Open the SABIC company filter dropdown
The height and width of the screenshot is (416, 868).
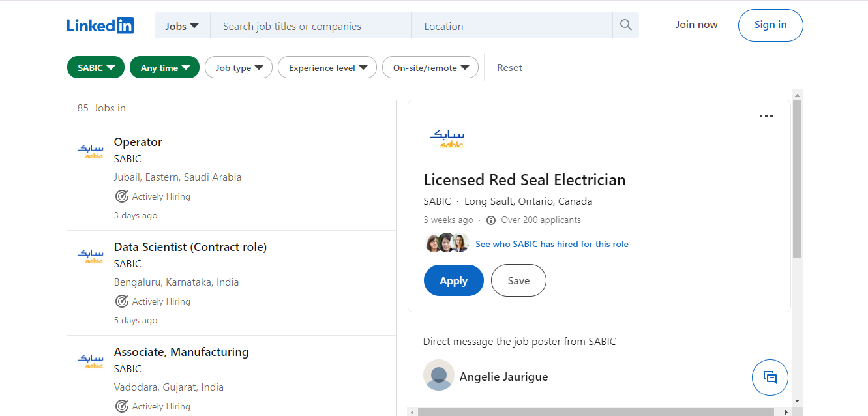coord(96,68)
